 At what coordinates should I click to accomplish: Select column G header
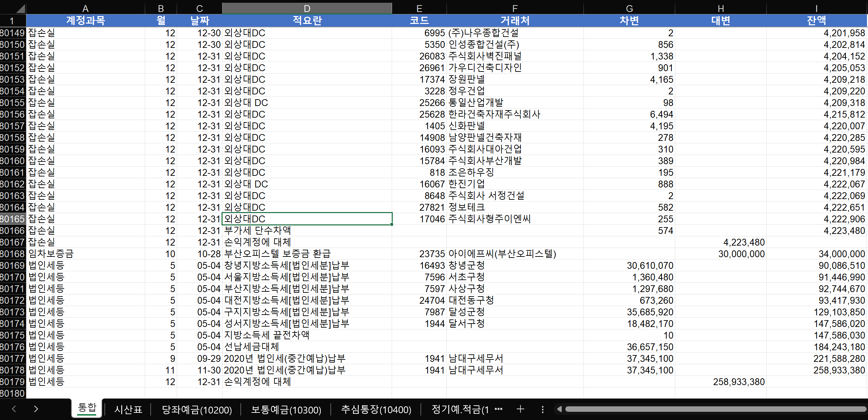629,9
